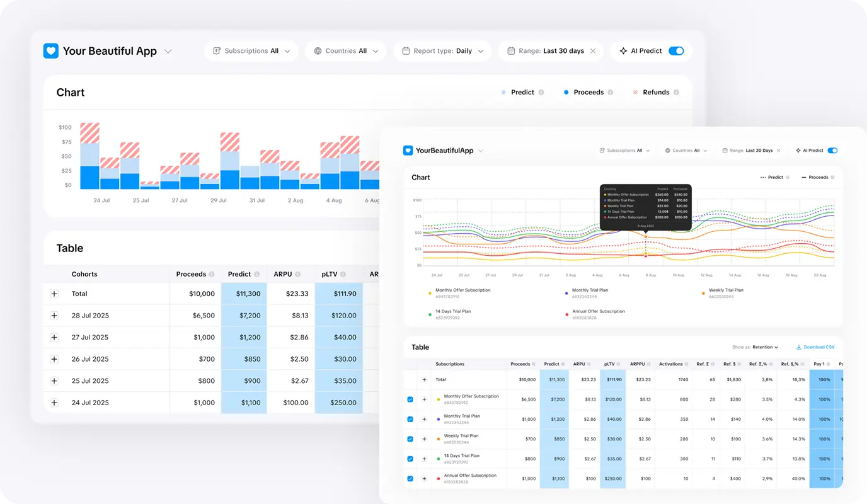
Task: Click the AI Predict sparkle icon
Action: coord(624,51)
